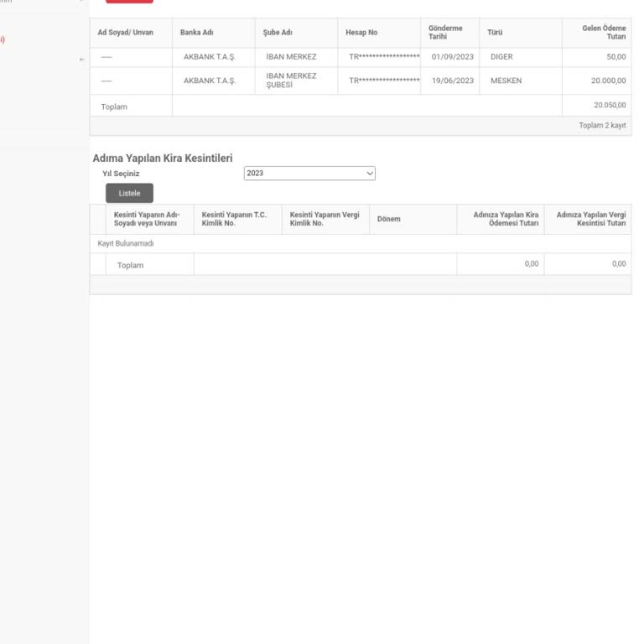Open the year dropdown showing 2023
Screen dimensions: 644x644
pos(309,173)
